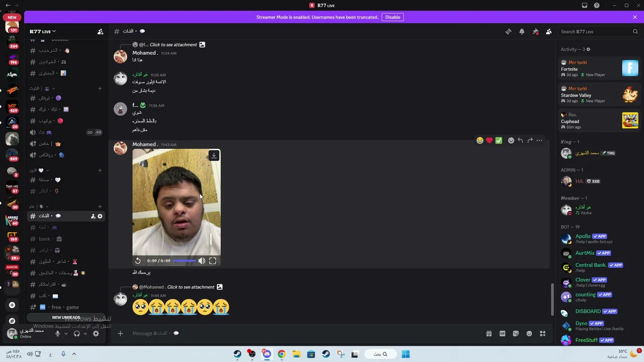Open the gift Nitro icon
644x362 pixels.
point(489,333)
